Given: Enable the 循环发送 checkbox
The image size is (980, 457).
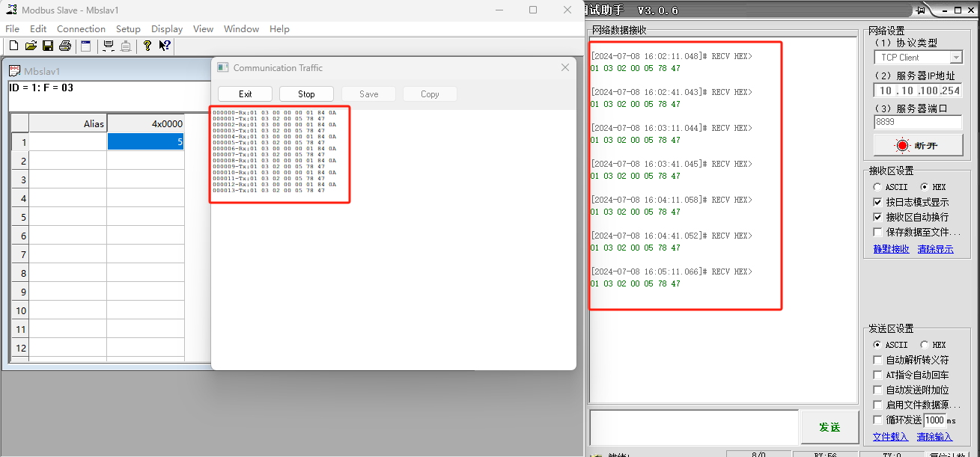Looking at the screenshot, I should coord(878,420).
